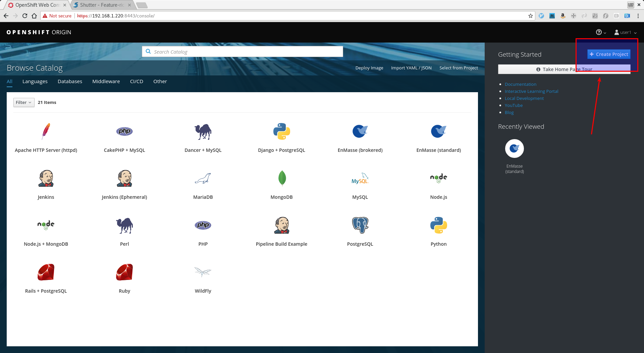Switch to the CI/CD tab

pyautogui.click(x=137, y=81)
